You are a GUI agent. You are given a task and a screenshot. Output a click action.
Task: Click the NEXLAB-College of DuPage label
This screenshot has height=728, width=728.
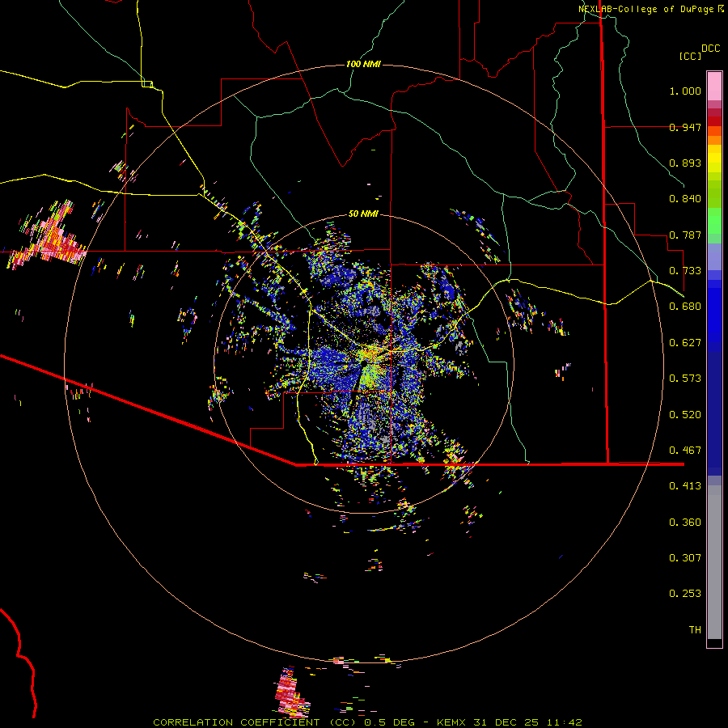pyautogui.click(x=645, y=9)
